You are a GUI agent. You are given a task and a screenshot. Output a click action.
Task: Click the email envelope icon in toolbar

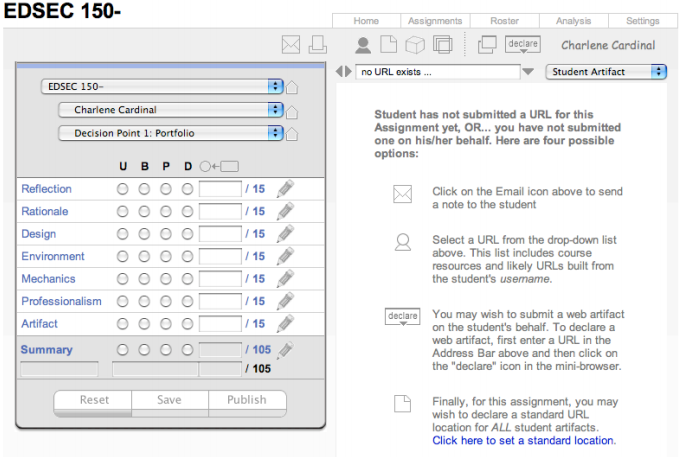click(291, 44)
